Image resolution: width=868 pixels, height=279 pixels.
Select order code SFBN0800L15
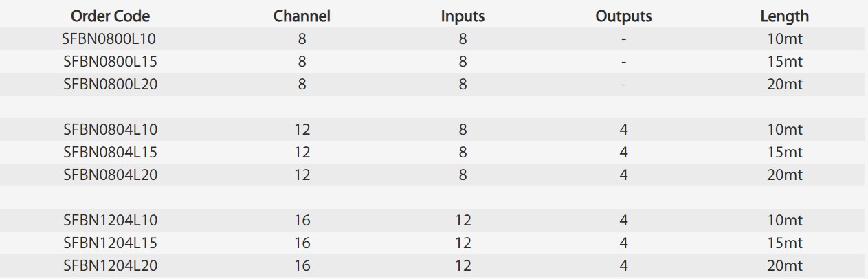[110, 62]
